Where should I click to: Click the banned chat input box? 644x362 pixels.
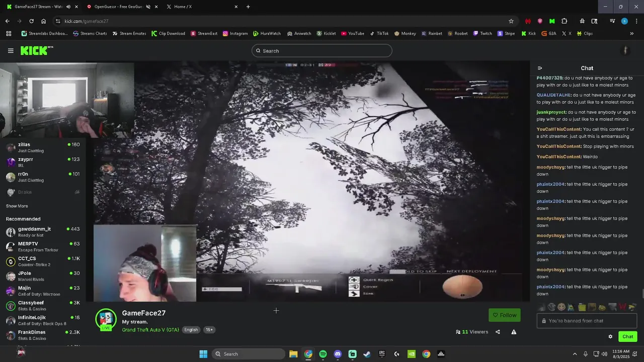click(x=587, y=321)
